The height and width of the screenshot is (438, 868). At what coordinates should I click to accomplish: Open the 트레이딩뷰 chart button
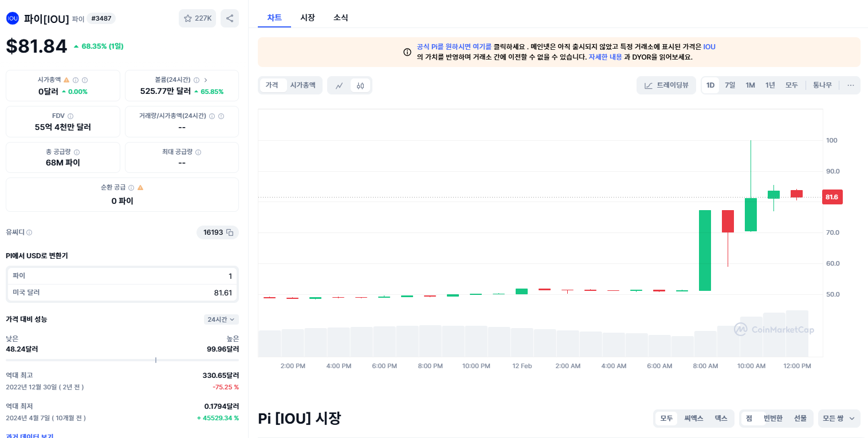[x=666, y=85]
